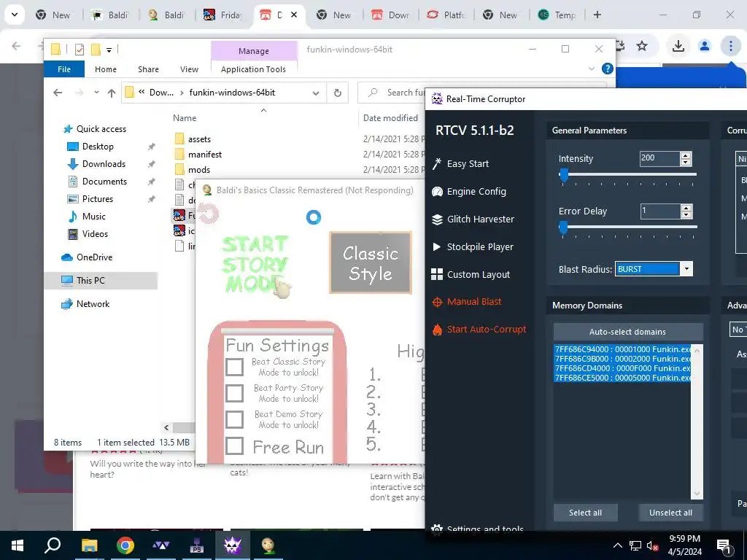Image resolution: width=747 pixels, height=560 pixels.
Task: Check Beat Classic Story Mode checkbox
Action: coord(234,367)
